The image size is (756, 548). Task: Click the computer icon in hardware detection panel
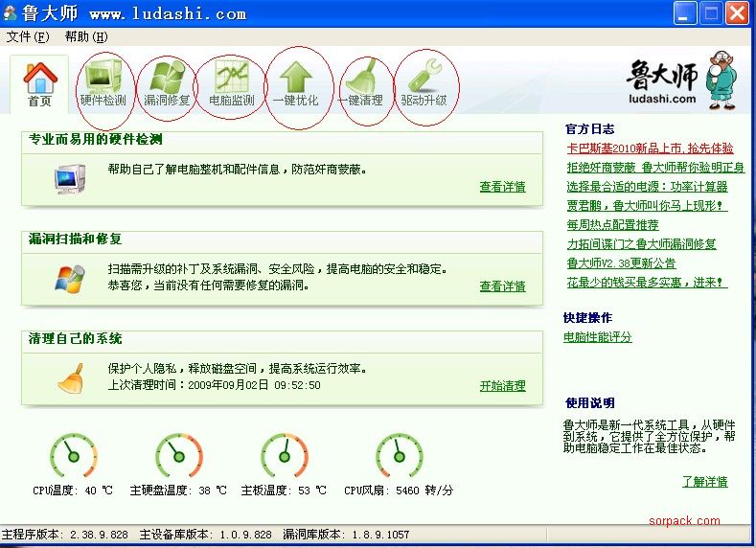tap(69, 177)
